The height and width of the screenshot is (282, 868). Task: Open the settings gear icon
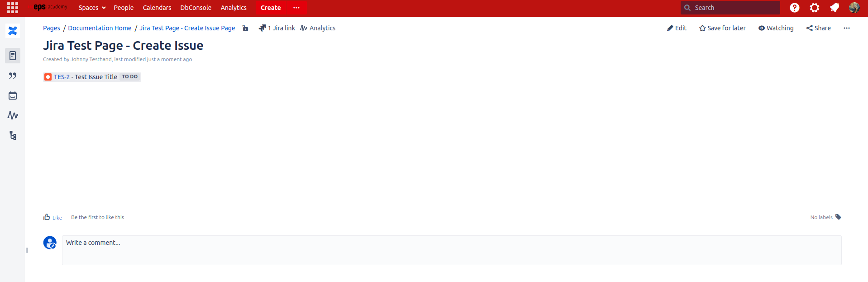pos(814,8)
